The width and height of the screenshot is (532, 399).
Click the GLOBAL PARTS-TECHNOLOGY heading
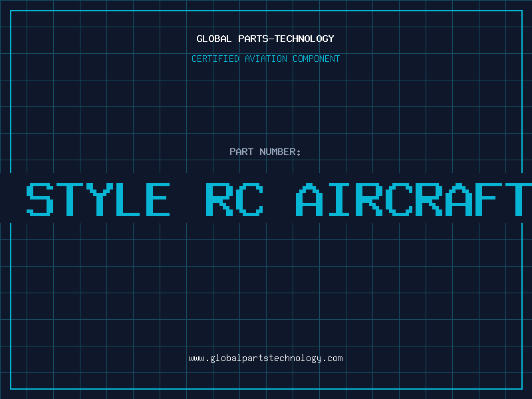point(265,39)
